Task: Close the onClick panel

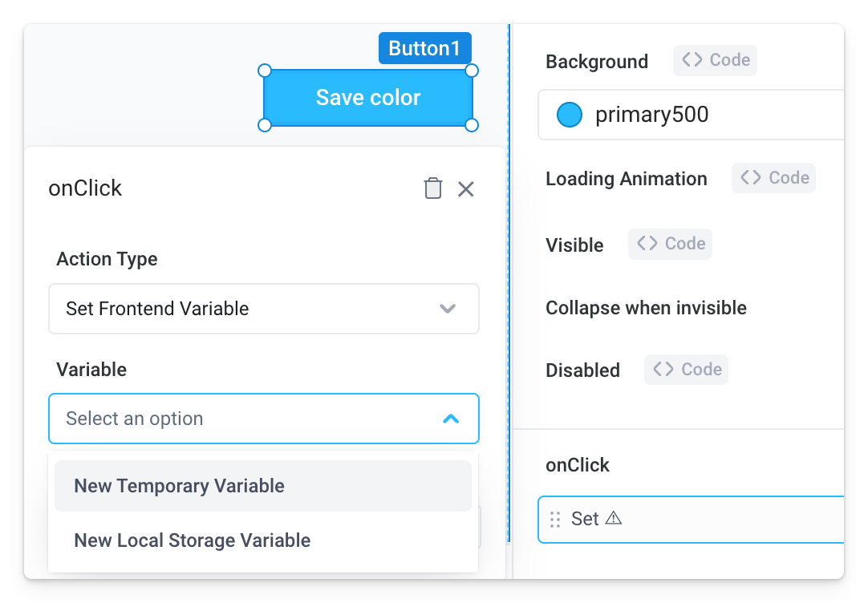Action: 466,188
